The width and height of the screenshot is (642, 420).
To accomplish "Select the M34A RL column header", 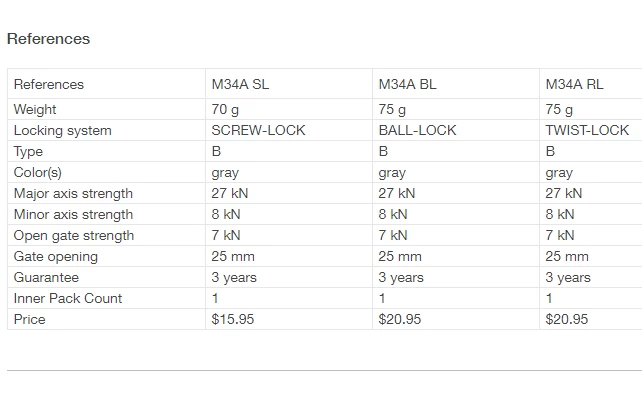I will point(574,84).
